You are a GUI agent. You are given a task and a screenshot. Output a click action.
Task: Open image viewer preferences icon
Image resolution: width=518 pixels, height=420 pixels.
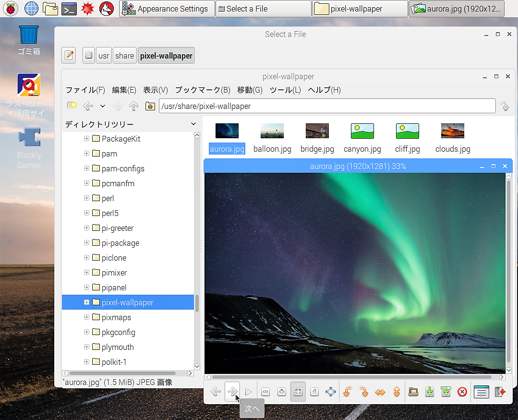[481, 392]
